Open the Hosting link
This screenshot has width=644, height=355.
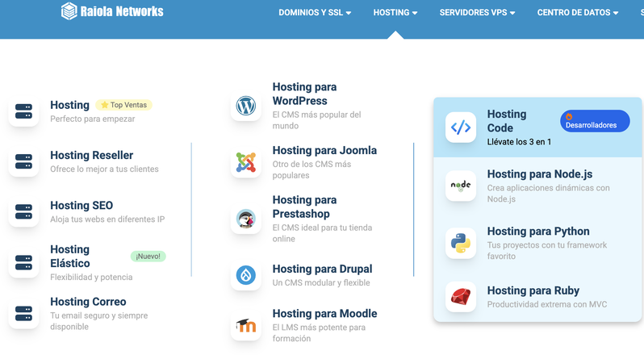70,105
